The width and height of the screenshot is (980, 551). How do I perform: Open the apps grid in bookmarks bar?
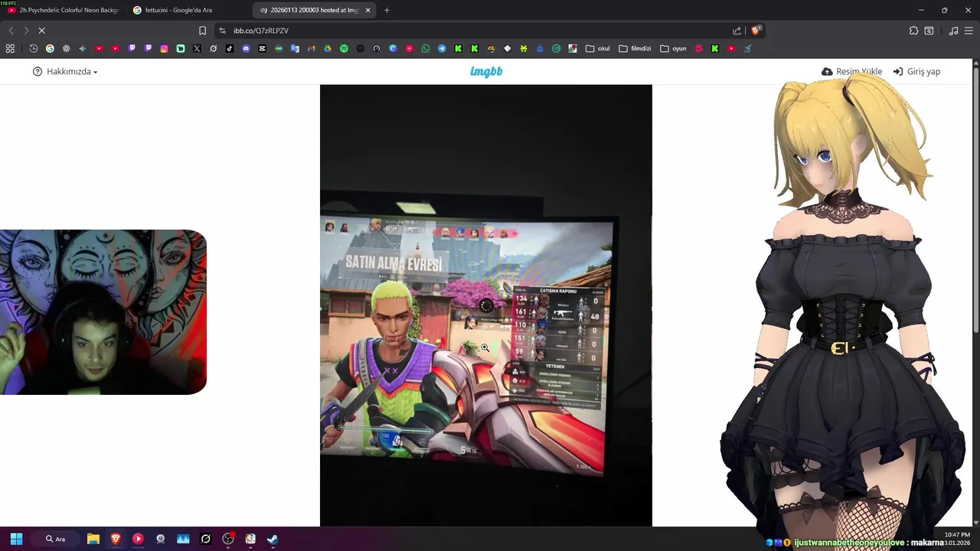pos(10,48)
